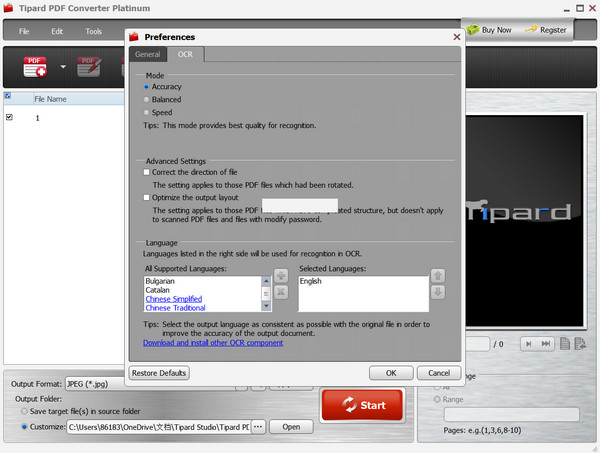Switch to the General tab
The image size is (600, 453).
coord(147,54)
